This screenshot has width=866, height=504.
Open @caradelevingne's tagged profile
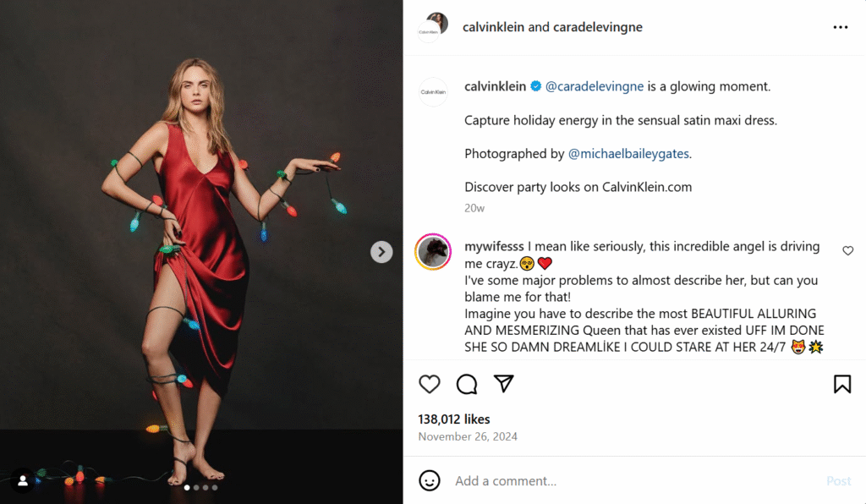(x=594, y=85)
